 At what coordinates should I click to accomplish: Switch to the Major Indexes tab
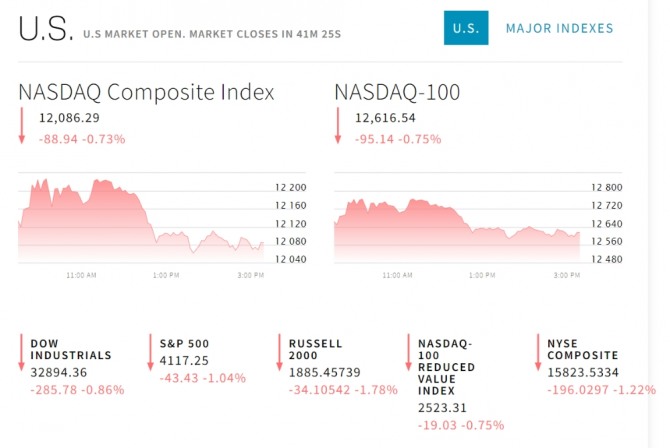(x=559, y=28)
